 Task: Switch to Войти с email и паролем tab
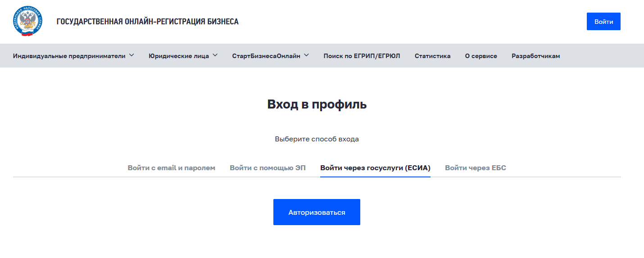point(172,168)
